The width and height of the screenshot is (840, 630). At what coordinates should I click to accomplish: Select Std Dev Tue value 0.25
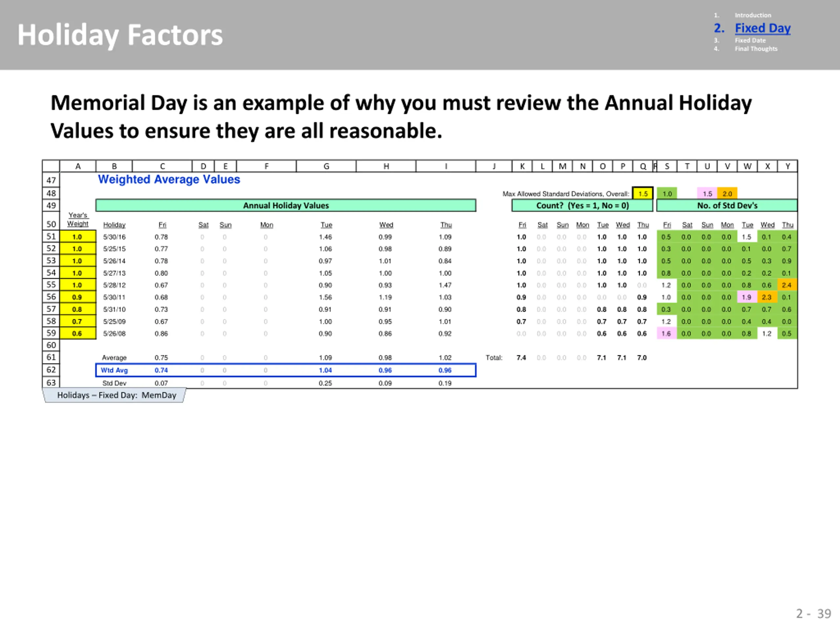tap(325, 383)
